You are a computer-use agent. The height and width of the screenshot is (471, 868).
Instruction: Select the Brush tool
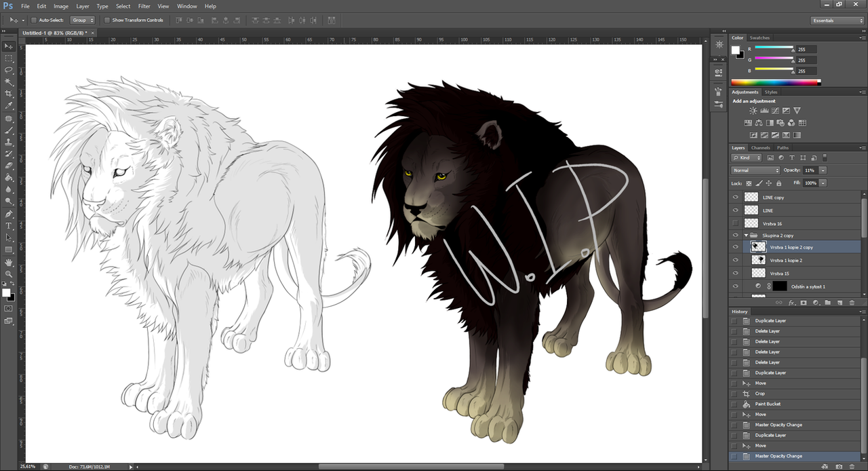[x=9, y=130]
